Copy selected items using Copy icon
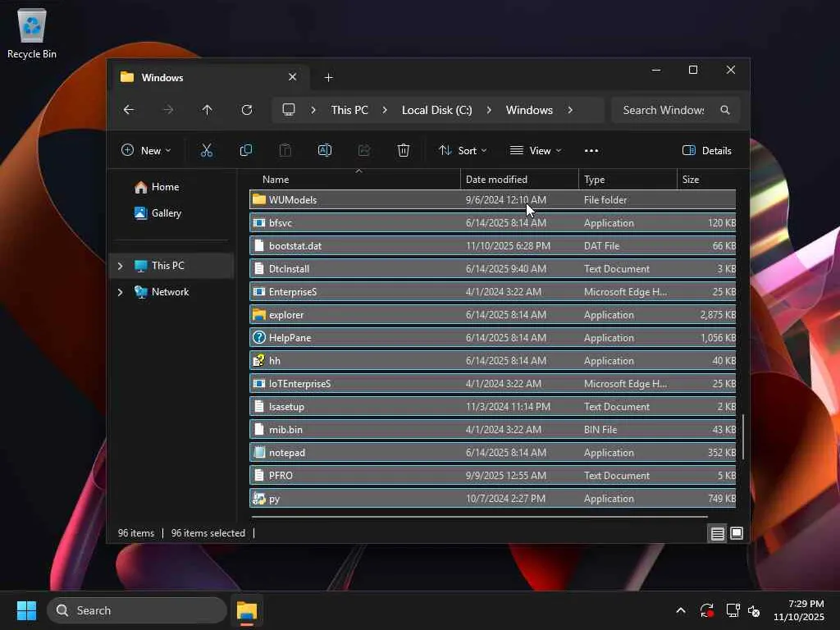The height and width of the screenshot is (630, 840). coord(246,151)
